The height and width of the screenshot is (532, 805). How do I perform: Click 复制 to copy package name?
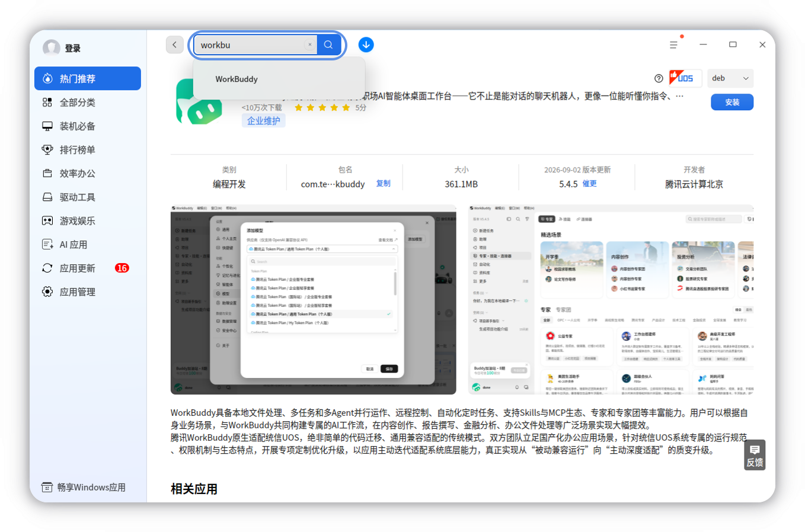[x=384, y=184]
